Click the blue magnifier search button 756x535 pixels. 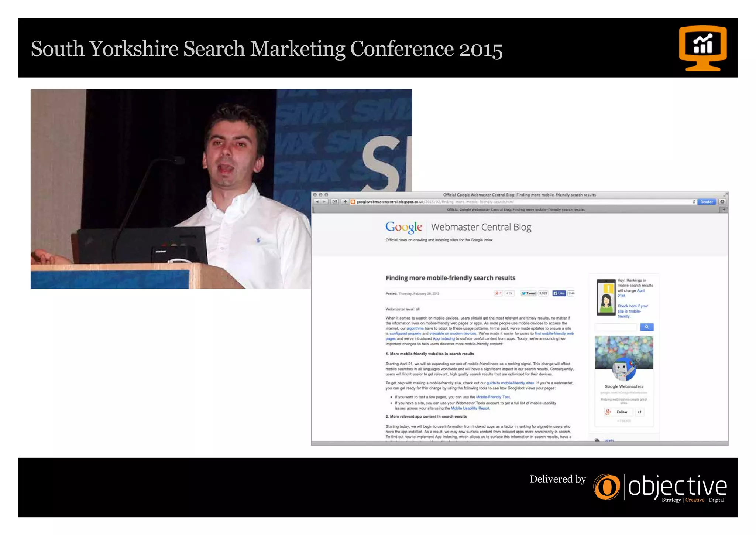click(646, 327)
